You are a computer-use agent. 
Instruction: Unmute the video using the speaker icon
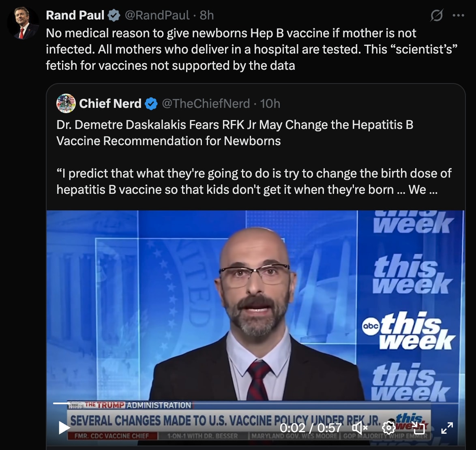pyautogui.click(x=360, y=428)
